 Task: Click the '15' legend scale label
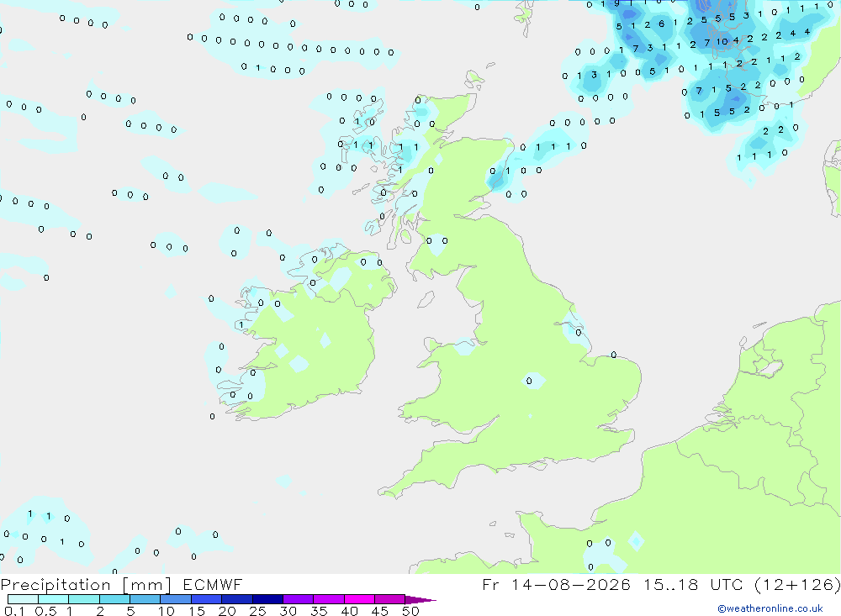click(x=197, y=611)
